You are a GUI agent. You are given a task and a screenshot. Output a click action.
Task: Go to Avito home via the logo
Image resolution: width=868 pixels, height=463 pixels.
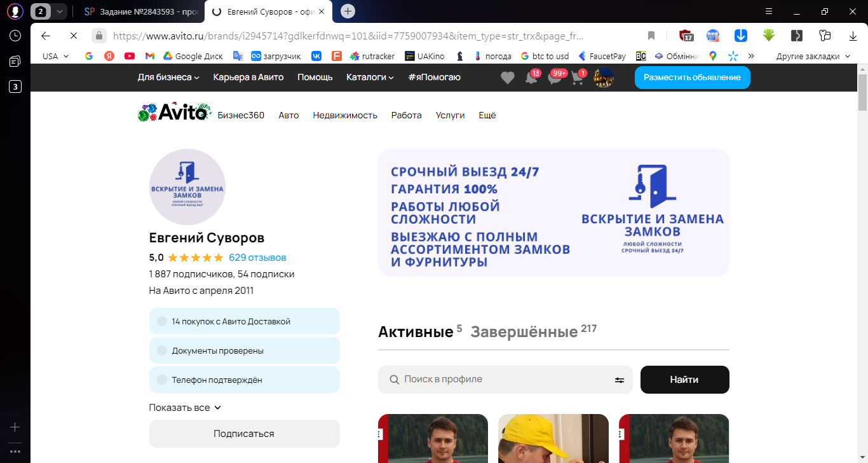click(173, 113)
